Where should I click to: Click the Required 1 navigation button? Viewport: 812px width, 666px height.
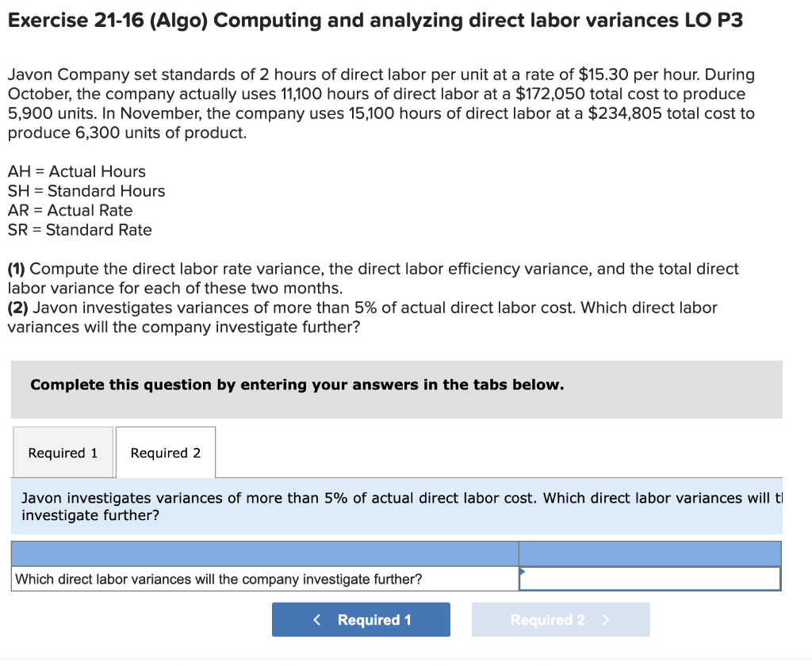(361, 619)
